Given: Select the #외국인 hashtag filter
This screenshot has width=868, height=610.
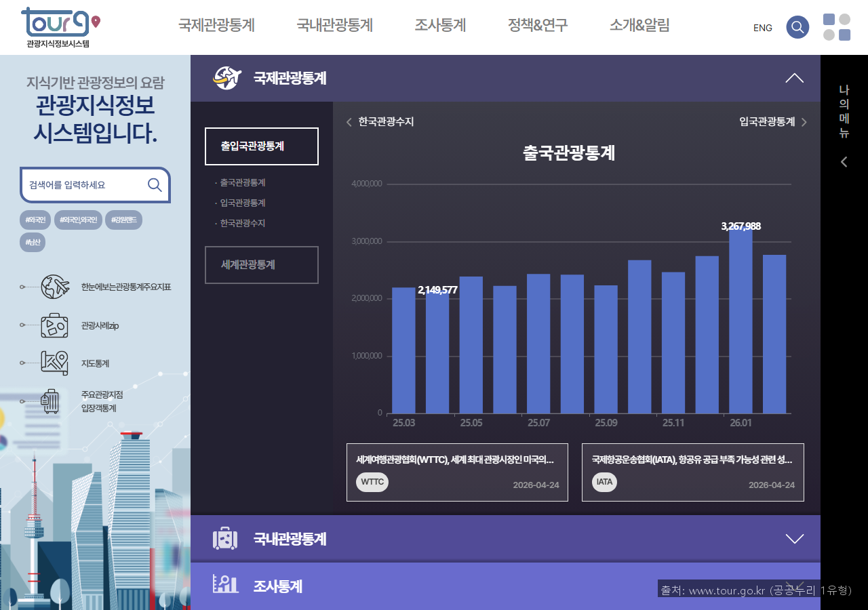Looking at the screenshot, I should coord(35,220).
